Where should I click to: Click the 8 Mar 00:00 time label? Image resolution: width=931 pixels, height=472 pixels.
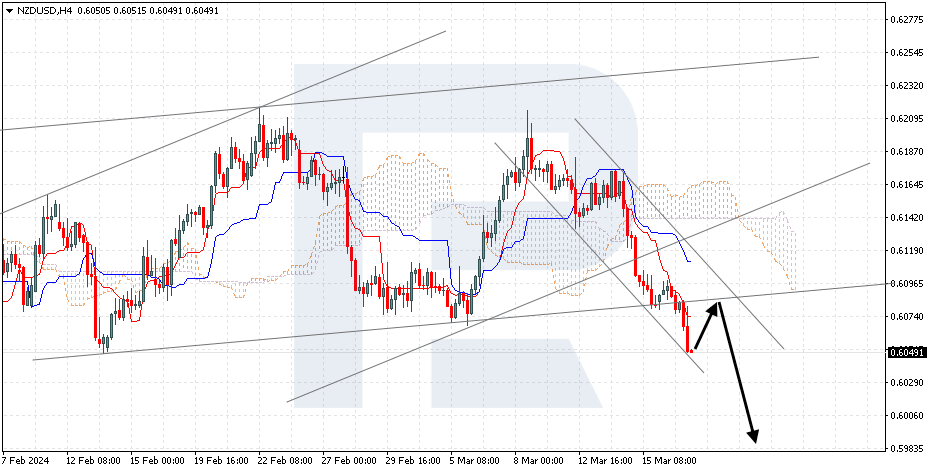click(x=540, y=460)
